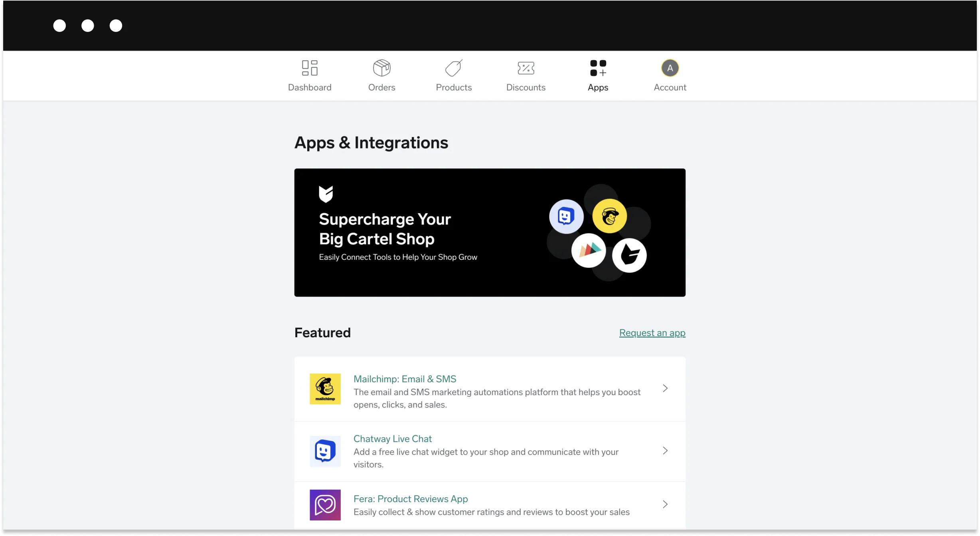Expand the Chatway Live Chat row chevron
This screenshot has height=536, width=980.
[x=665, y=451]
